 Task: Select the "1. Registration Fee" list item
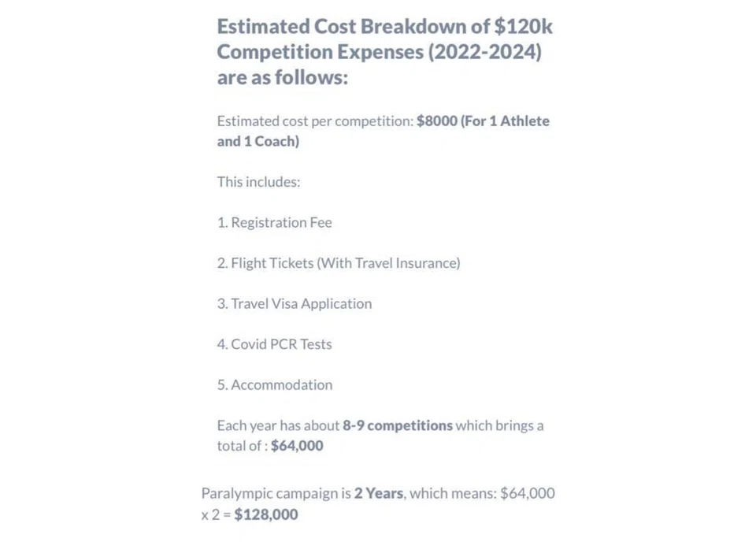(x=274, y=222)
